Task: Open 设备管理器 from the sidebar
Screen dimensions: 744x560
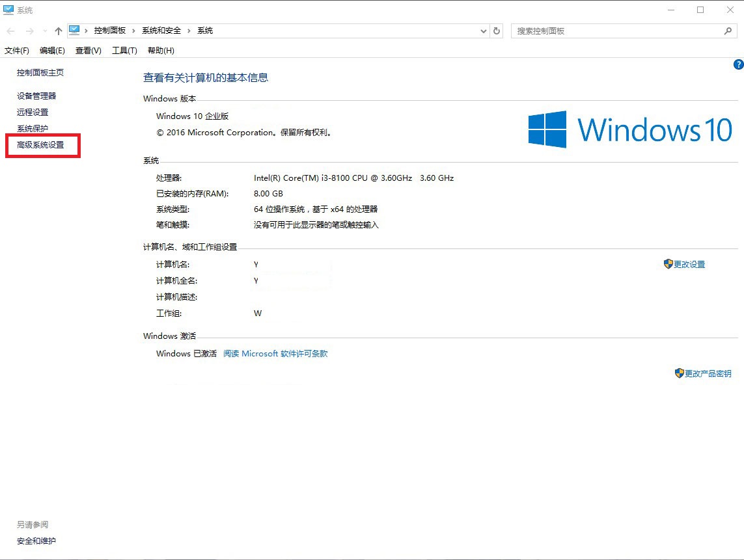Action: point(36,96)
